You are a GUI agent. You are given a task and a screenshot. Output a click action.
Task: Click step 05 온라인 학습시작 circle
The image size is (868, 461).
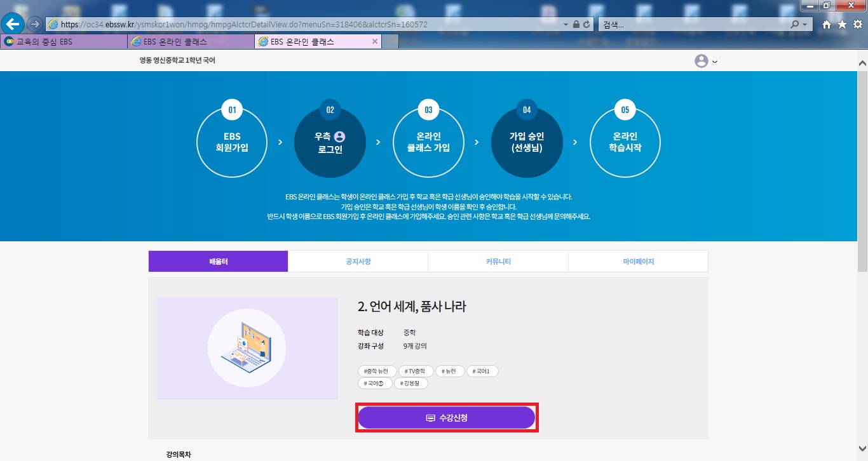coord(625,141)
